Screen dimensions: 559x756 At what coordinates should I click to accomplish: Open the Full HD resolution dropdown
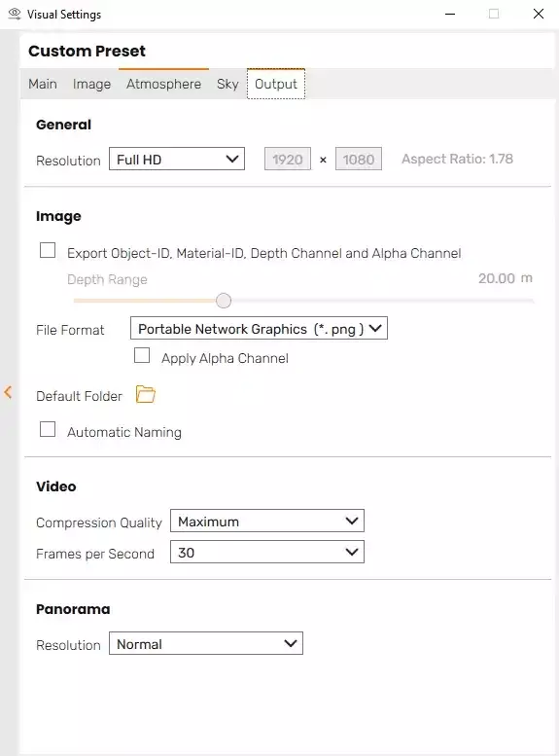pos(177,160)
